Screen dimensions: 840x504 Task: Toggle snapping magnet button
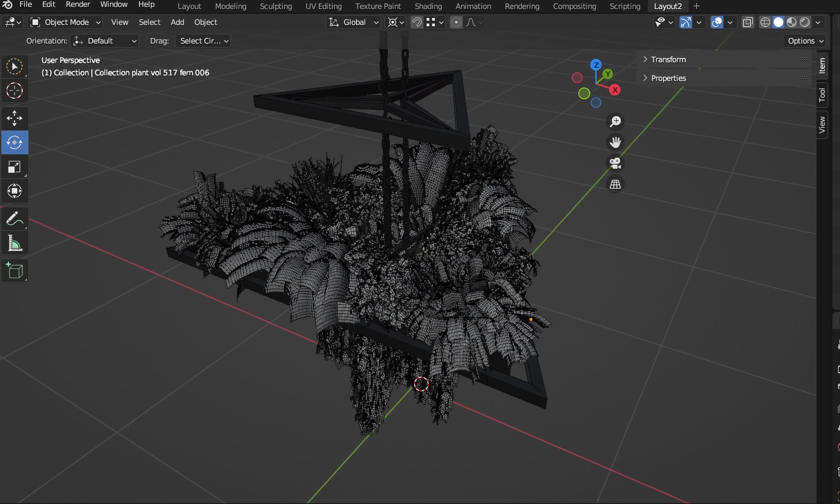[x=417, y=22]
